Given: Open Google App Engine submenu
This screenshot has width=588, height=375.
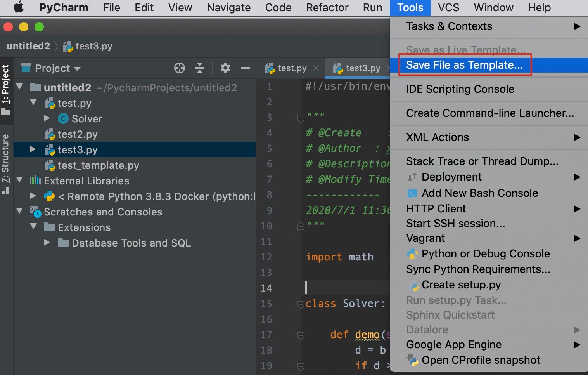Looking at the screenshot, I should [x=489, y=345].
